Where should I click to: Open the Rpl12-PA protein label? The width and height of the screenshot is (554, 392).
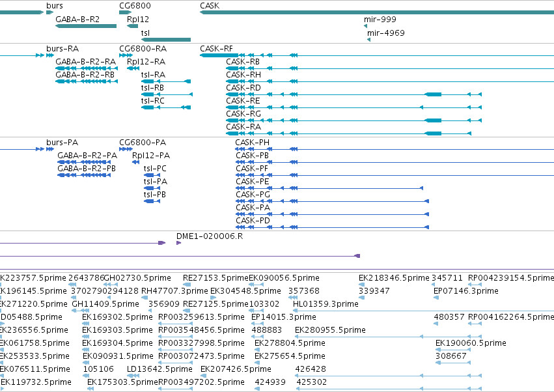click(x=151, y=156)
